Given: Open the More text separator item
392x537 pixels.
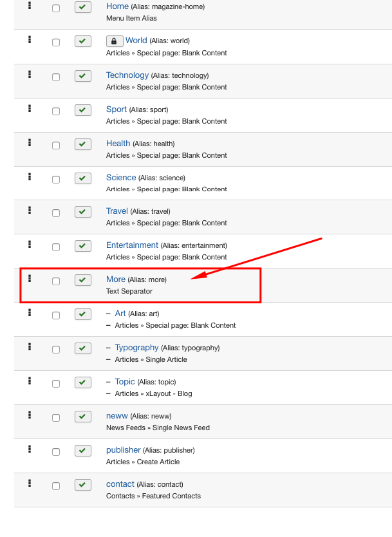Looking at the screenshot, I should click(x=116, y=279).
